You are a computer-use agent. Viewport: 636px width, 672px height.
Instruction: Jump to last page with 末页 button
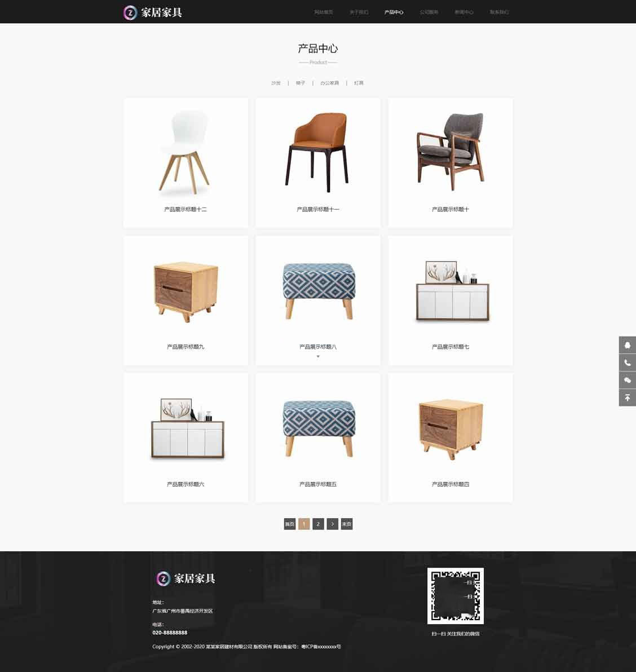tap(347, 524)
